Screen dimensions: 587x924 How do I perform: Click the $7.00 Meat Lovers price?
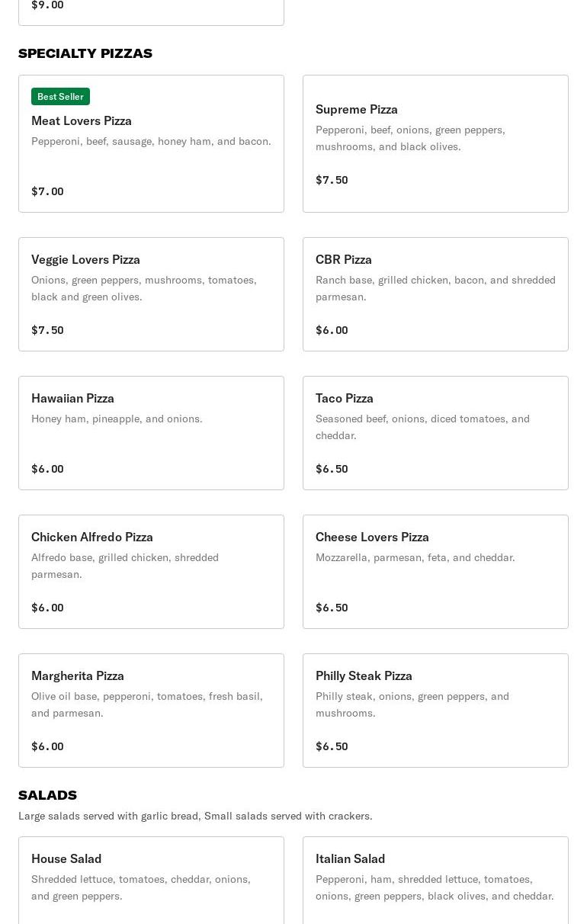[x=47, y=191]
